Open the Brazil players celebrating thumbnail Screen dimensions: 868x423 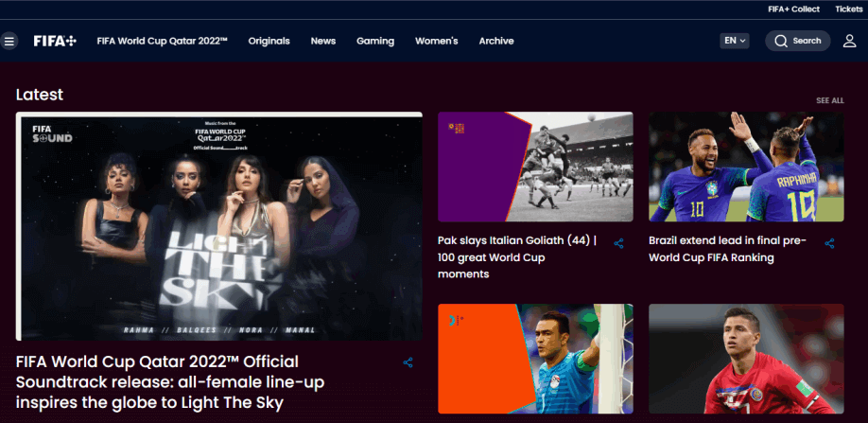pos(746,167)
